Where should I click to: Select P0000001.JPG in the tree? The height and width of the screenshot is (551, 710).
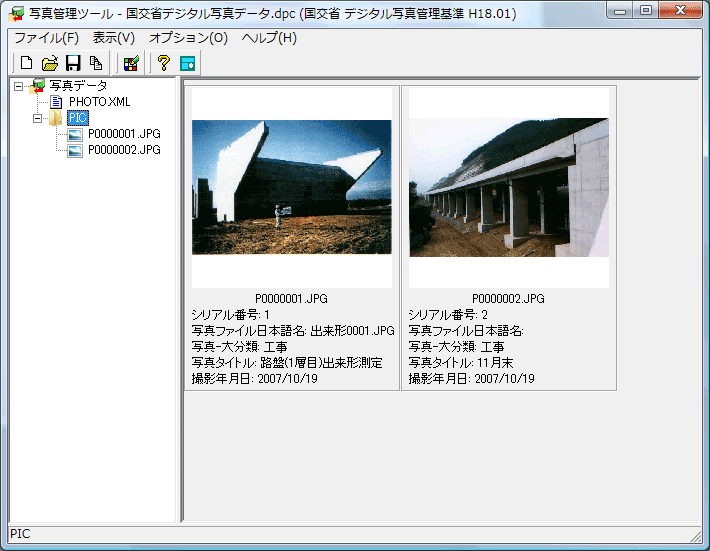pyautogui.click(x=124, y=134)
